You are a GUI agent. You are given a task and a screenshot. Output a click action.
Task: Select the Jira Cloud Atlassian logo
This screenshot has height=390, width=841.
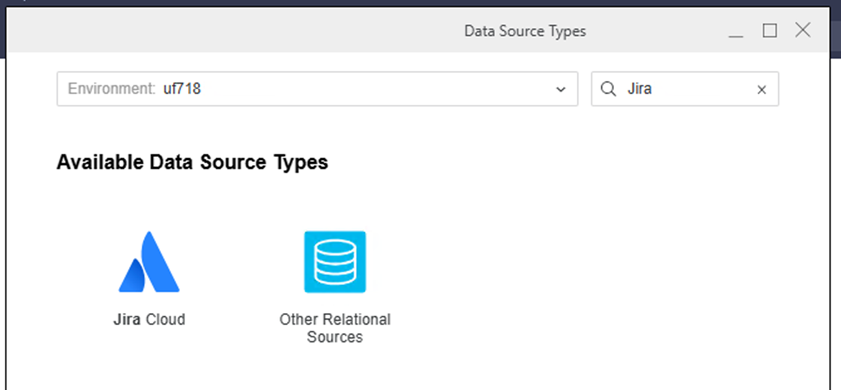click(149, 262)
